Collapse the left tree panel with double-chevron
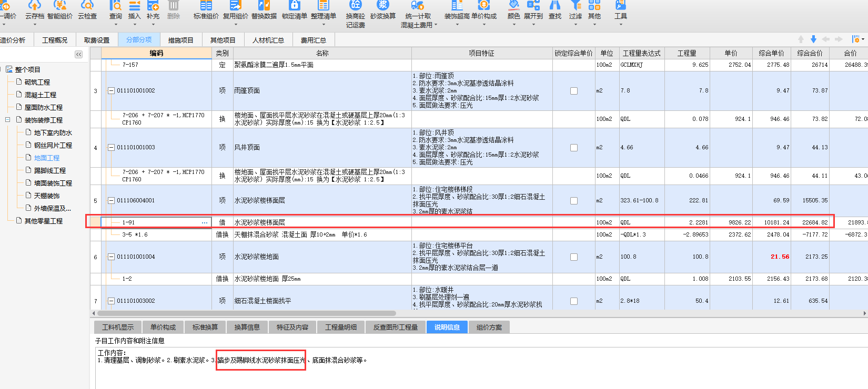 (x=79, y=54)
